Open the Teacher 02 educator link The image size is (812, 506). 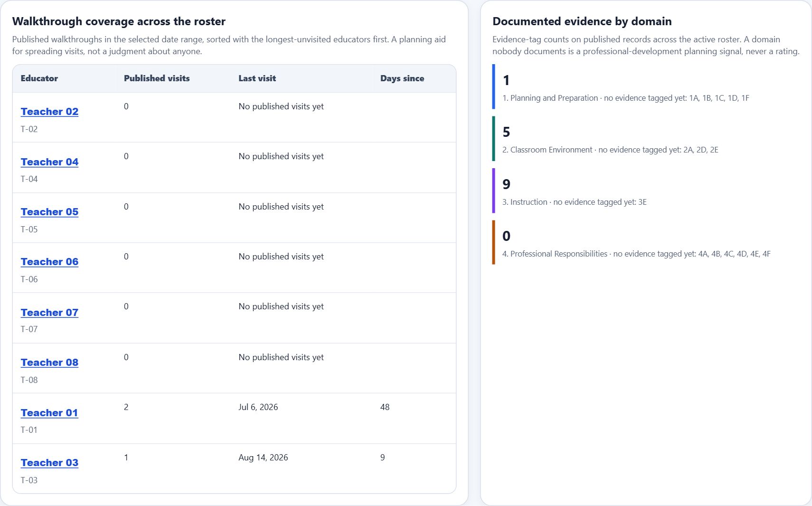(49, 112)
